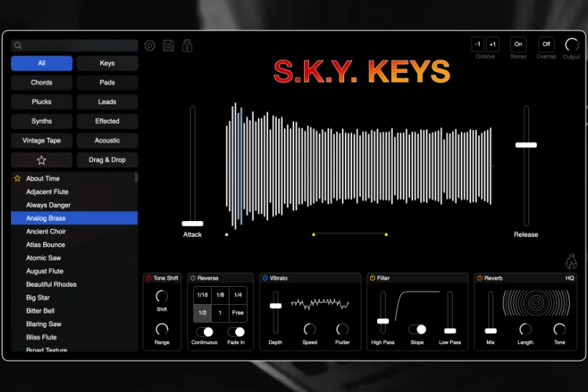Click the High Pass slider handle
Viewport: 588px width, 392px height.
coord(383,321)
